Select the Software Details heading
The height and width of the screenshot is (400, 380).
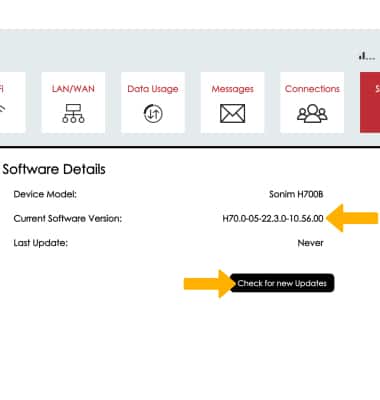(54, 169)
